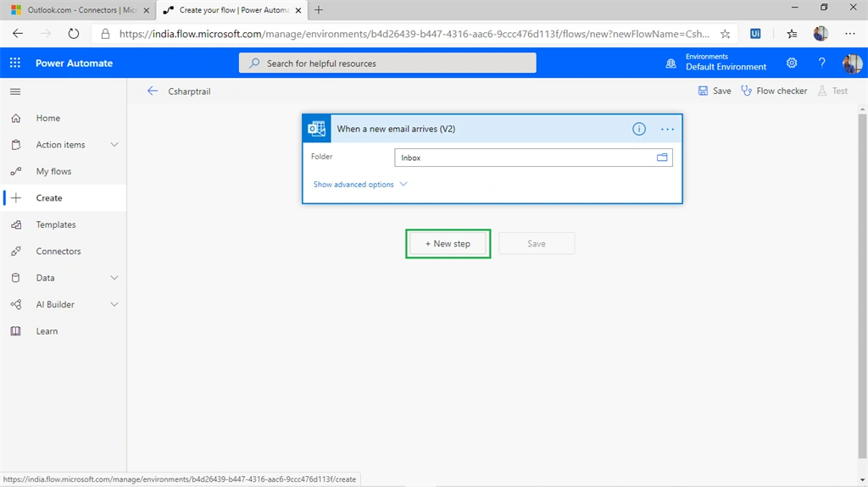Screen dimensions: 868x487
Task: Open the folder picker icon
Action: tap(662, 158)
